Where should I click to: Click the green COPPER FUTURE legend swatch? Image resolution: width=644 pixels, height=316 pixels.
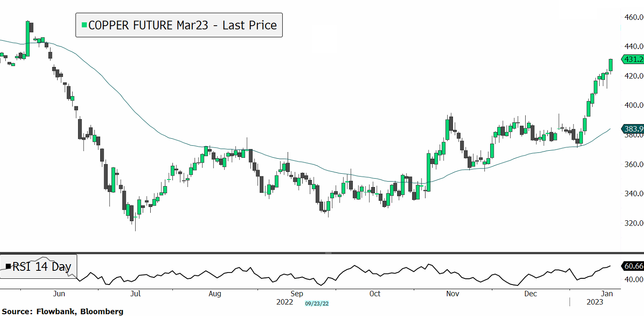pos(84,25)
